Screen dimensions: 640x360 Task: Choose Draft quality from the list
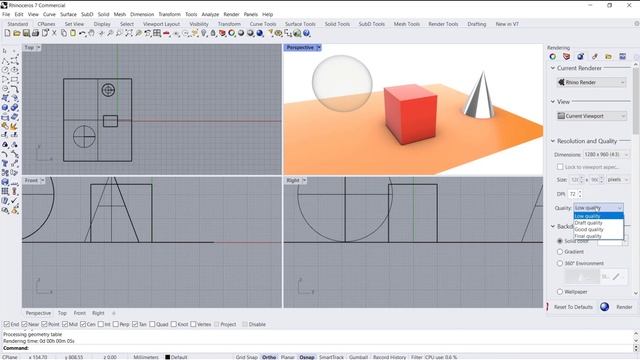(x=598, y=223)
